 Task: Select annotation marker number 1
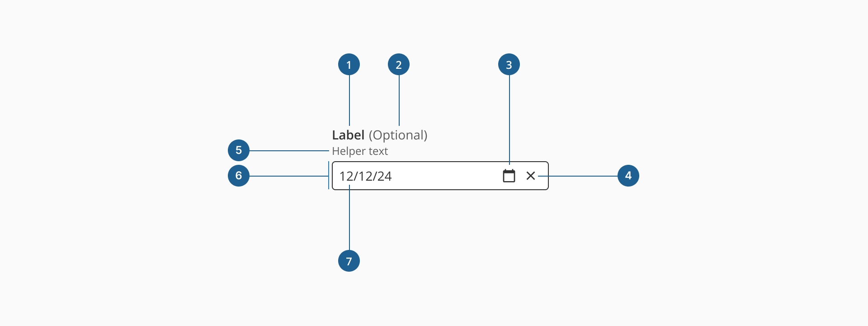(x=349, y=64)
